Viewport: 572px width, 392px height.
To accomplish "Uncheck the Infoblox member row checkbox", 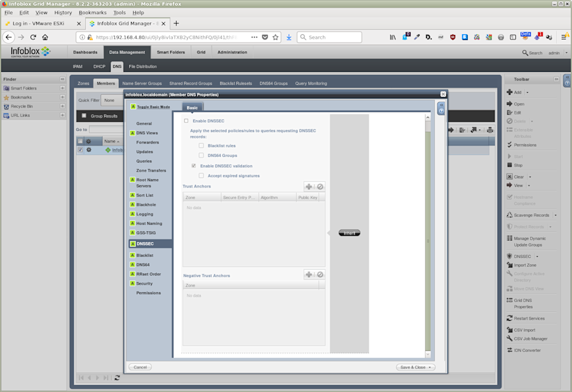I will [x=80, y=150].
